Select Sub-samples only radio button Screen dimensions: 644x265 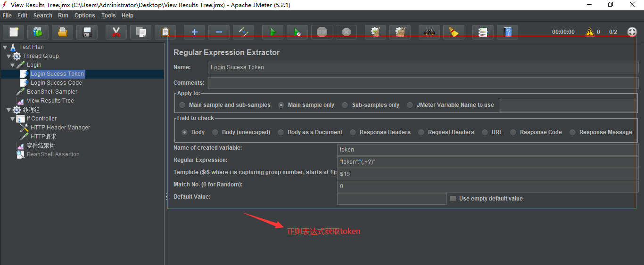click(345, 105)
